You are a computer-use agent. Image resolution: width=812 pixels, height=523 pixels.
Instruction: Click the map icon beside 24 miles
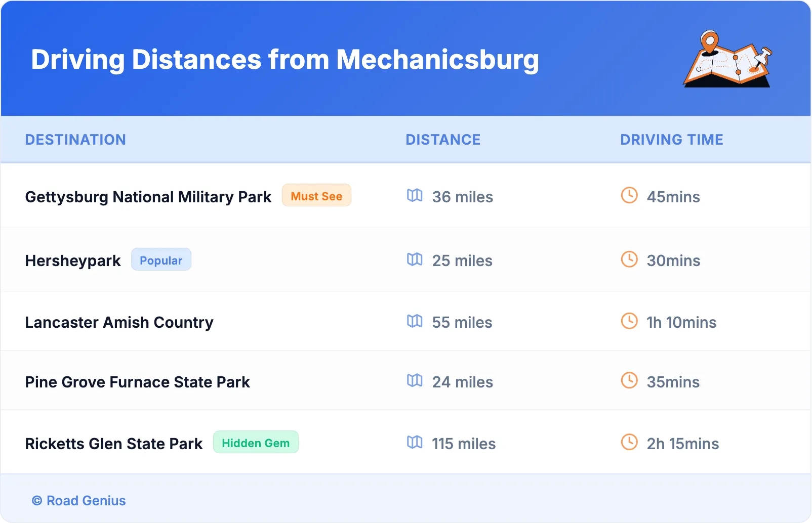[x=415, y=380]
